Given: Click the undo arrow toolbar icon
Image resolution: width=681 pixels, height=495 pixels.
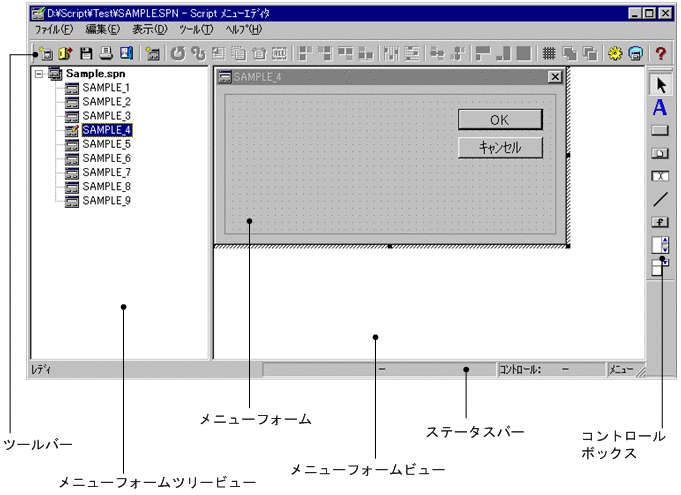Looking at the screenshot, I should (x=178, y=53).
